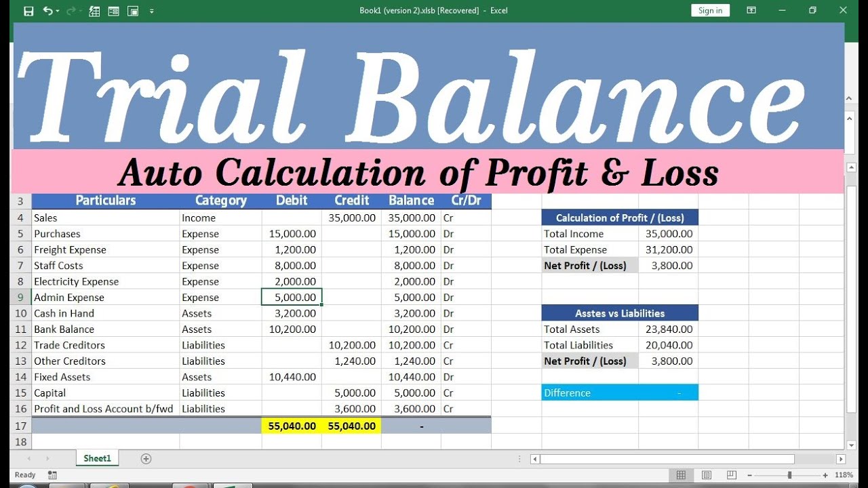
Task: Zoom in with the plus button
Action: 825,475
